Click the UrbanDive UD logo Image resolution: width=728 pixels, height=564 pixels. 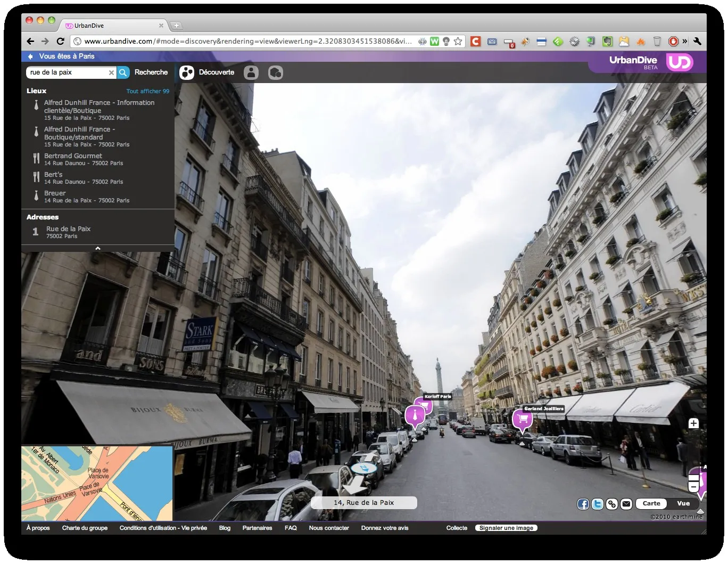(680, 63)
